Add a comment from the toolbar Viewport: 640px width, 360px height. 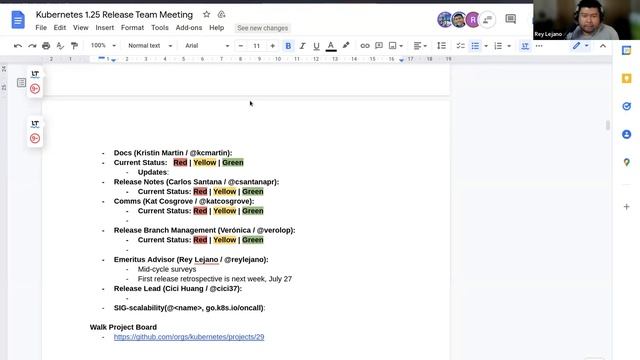[379, 46]
